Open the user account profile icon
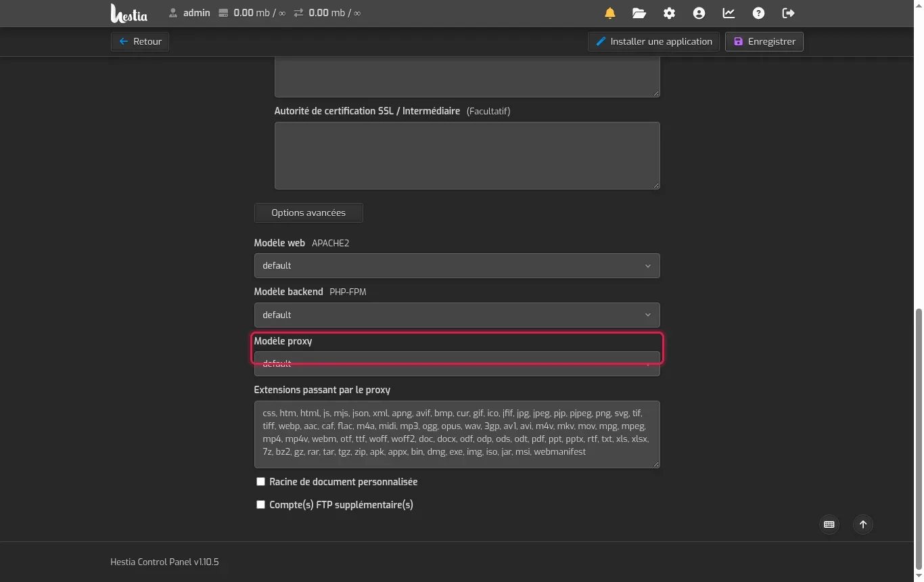The image size is (924, 582). pyautogui.click(x=699, y=13)
